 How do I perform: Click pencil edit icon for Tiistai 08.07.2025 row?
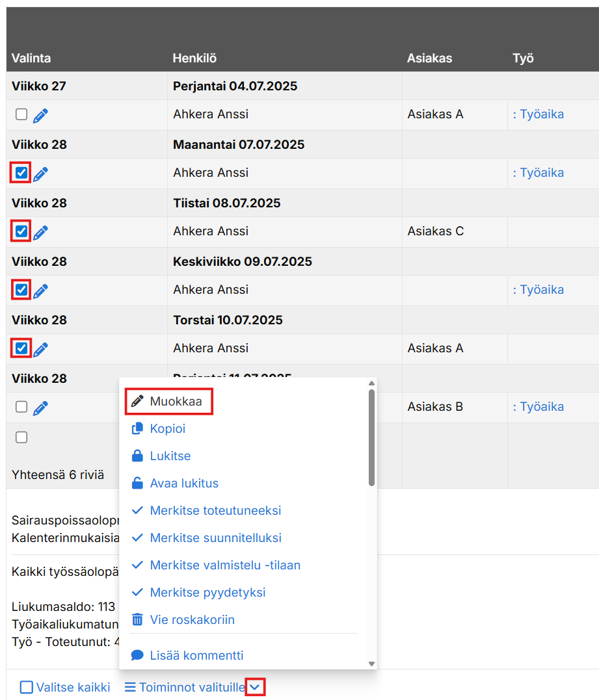(40, 233)
